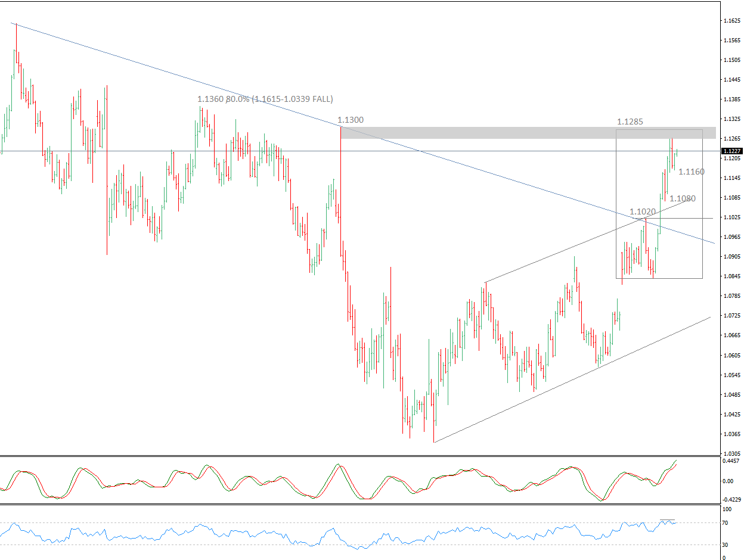Click the horizontal level line at 1.1025
Image resolution: width=744 pixels, height=560 pixels.
coord(686,218)
